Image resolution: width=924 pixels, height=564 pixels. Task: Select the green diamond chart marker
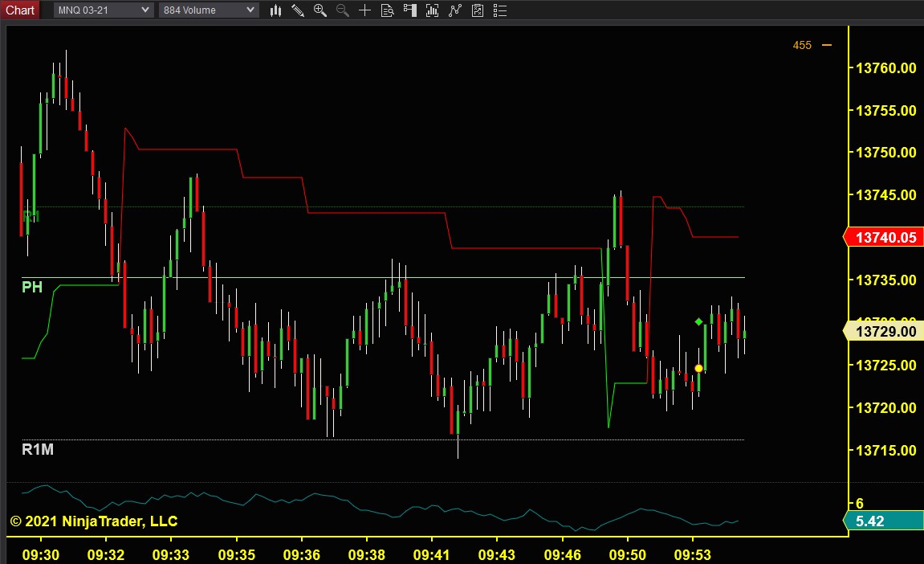point(698,321)
